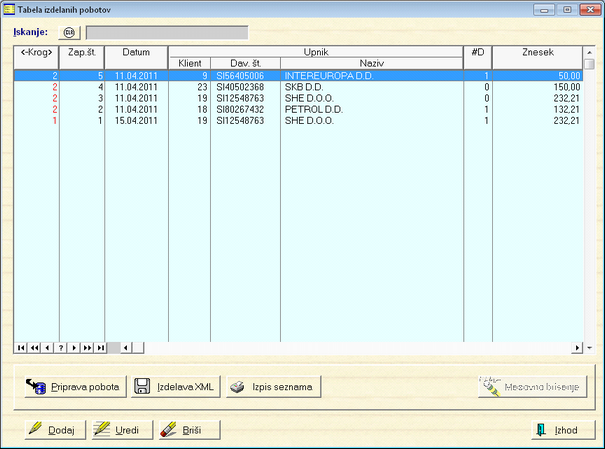Click the page-back double arrow navigator button
605x449 pixels.
tap(34, 347)
